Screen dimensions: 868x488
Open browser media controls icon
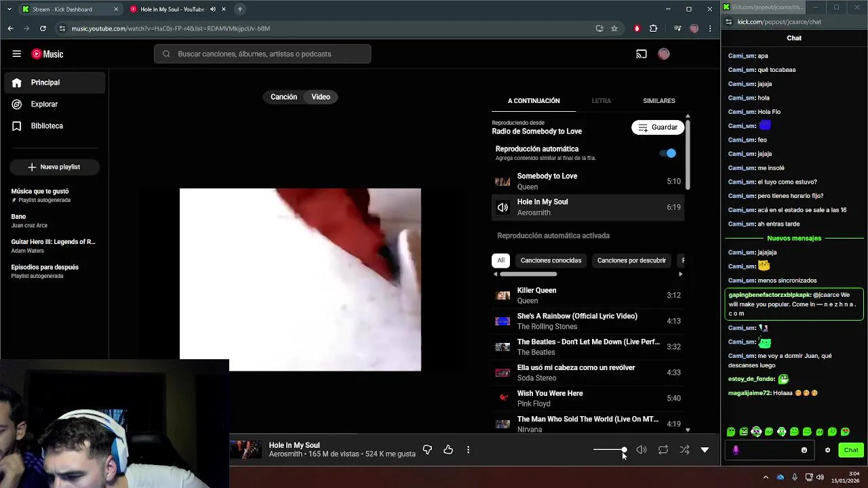(x=677, y=28)
